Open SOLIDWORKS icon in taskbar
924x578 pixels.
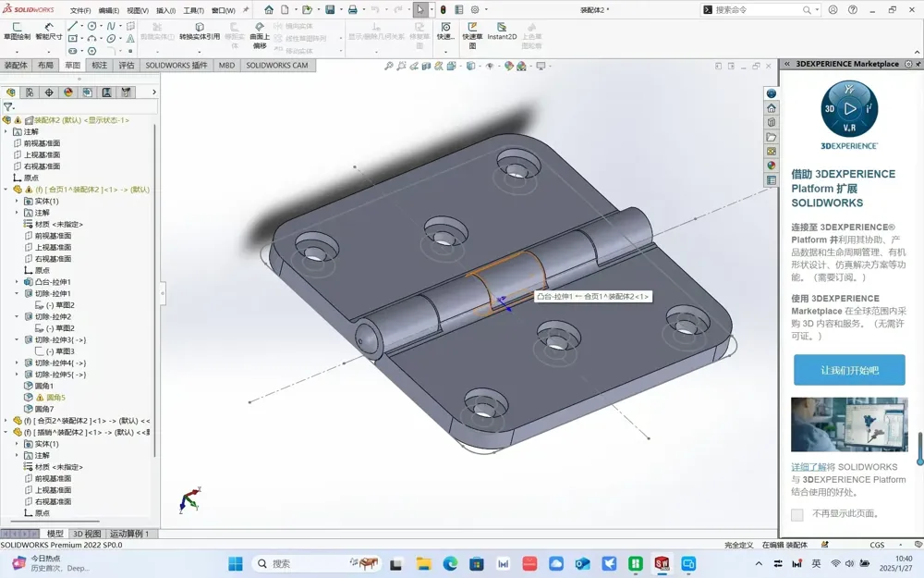662,564
